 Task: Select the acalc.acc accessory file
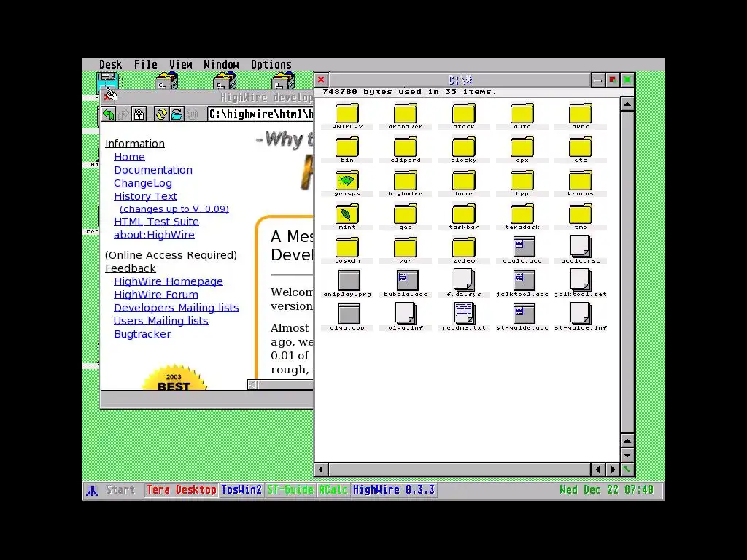click(x=522, y=250)
